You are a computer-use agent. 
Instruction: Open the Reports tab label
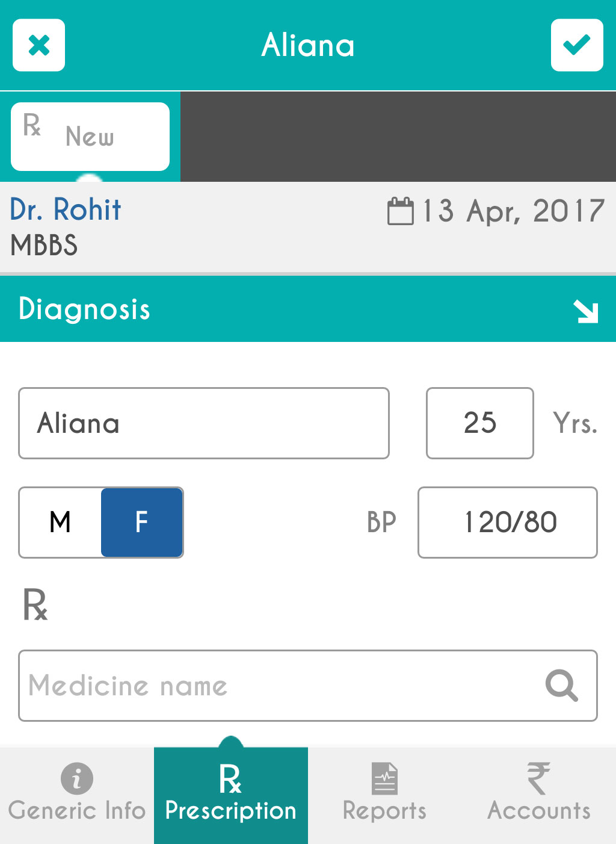385,811
